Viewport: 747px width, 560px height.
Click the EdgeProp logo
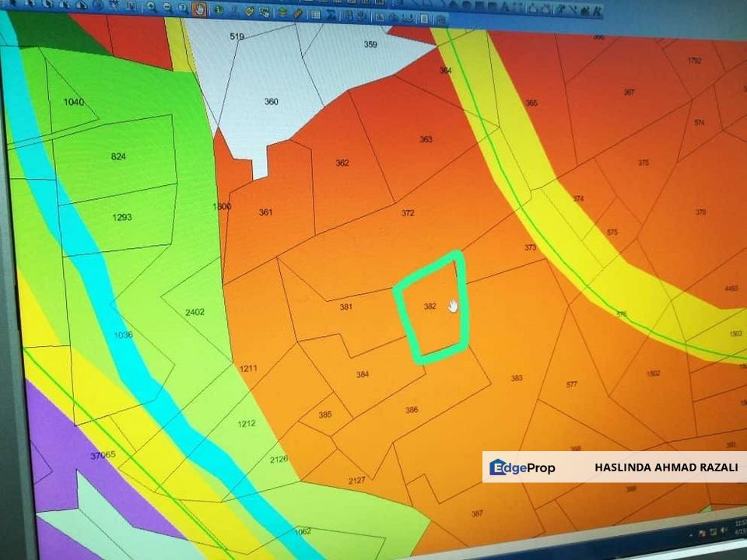click(522, 467)
